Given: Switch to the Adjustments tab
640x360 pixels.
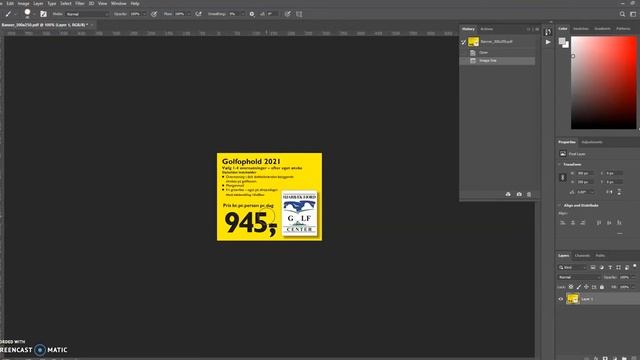Looking at the screenshot, I should 592,142.
